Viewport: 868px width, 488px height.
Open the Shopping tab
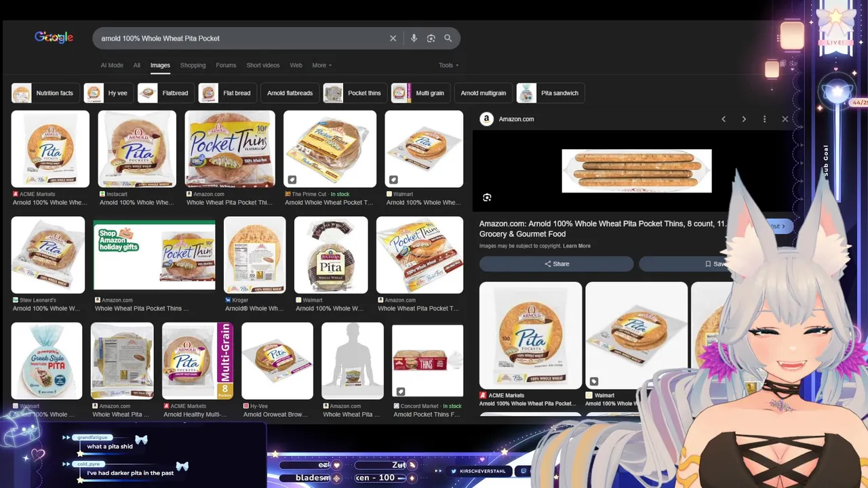click(x=193, y=65)
